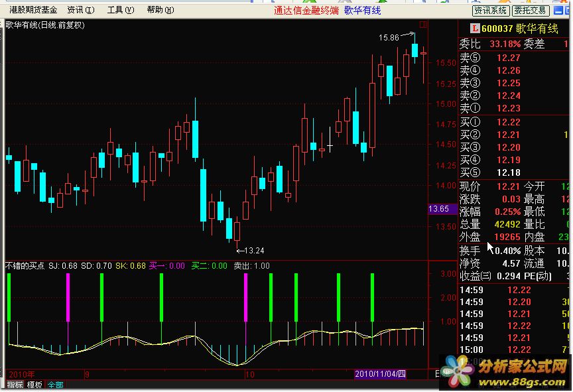The width and height of the screenshot is (573, 392).
Task: Select the 卖① price 12.23
Action: coord(508,108)
